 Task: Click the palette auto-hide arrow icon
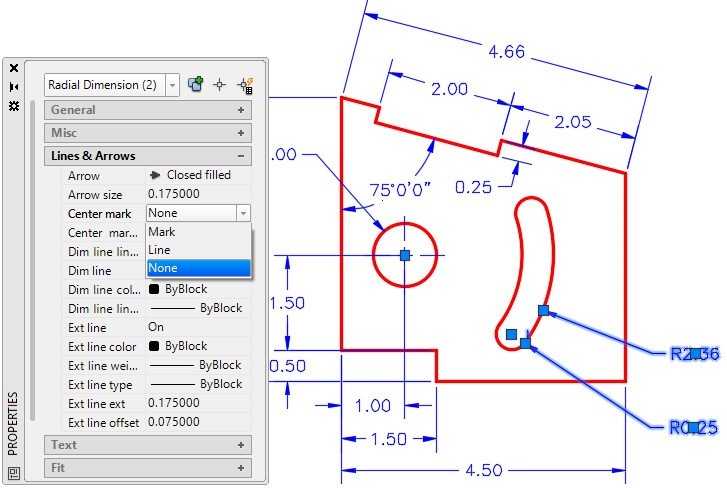click(14, 87)
